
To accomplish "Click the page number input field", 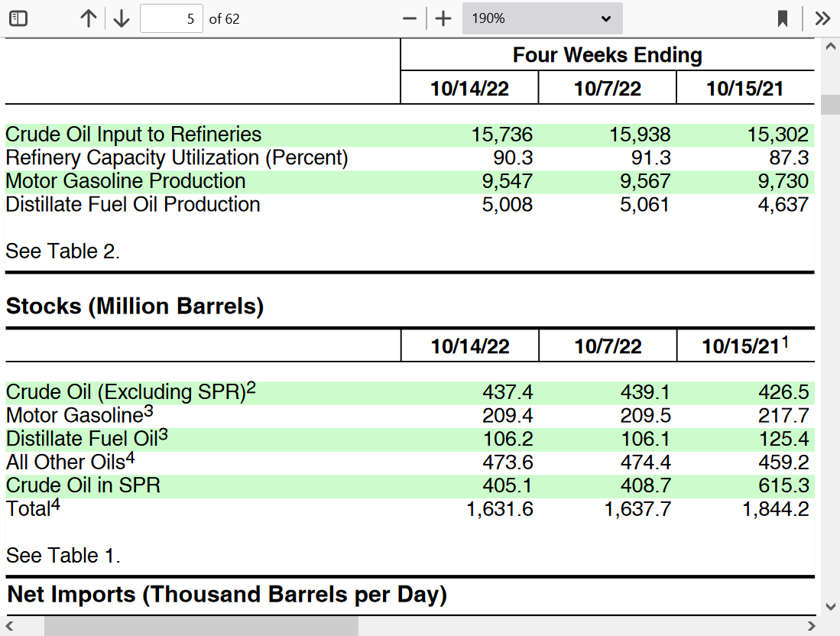I will pyautogui.click(x=171, y=18).
